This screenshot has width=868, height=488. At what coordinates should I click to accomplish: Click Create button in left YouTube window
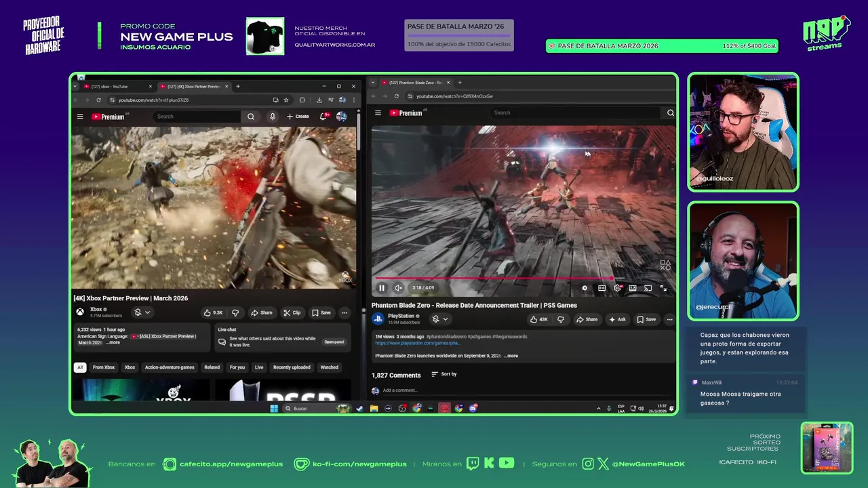(298, 117)
